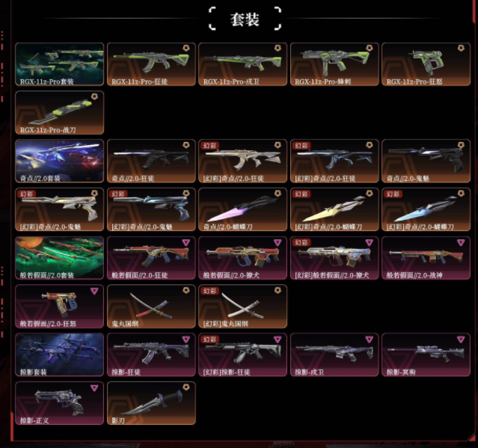
Task: Click tier badge on 奇点//2.0-蝴蝶刀 card
Action: point(278,194)
